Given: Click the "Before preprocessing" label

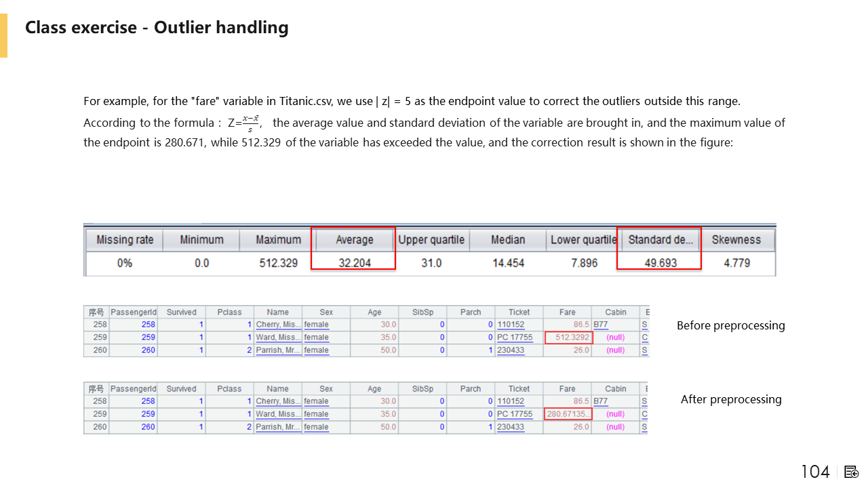Looking at the screenshot, I should pos(730,325).
